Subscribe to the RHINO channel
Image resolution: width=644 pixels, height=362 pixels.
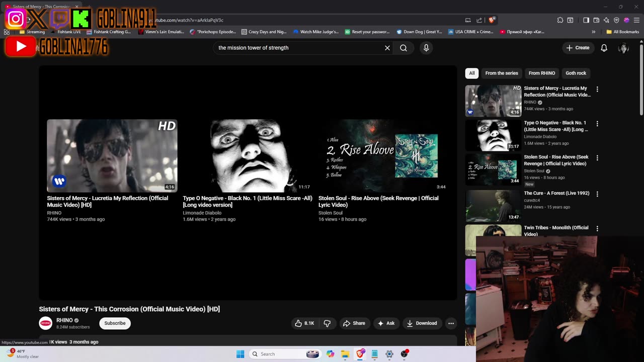point(115,323)
